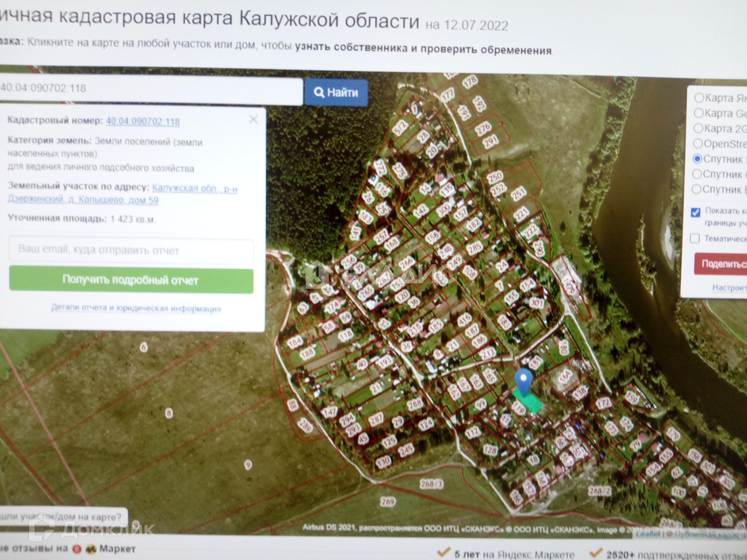The image size is (747, 560).
Task: Open the Настроить link
Action: [x=729, y=287]
